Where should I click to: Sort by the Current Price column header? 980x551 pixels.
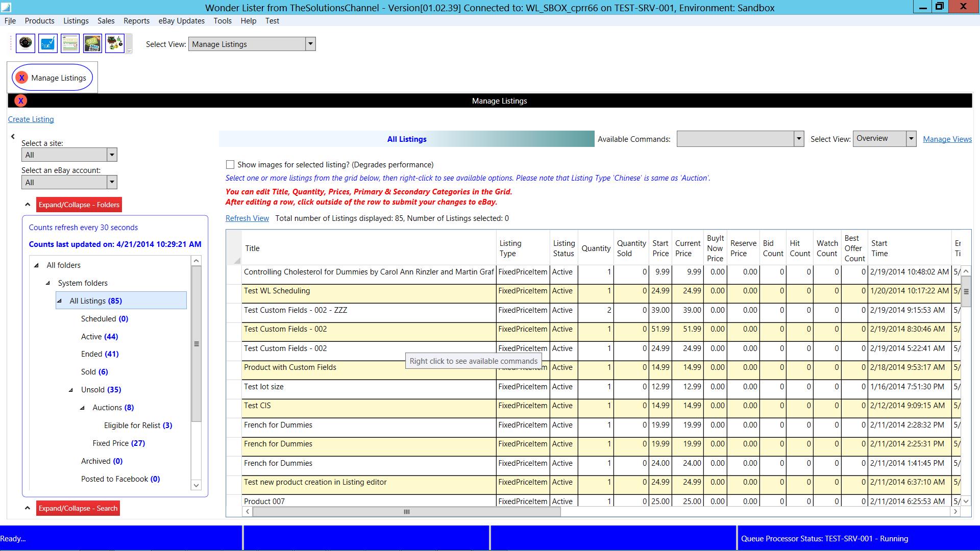click(688, 248)
